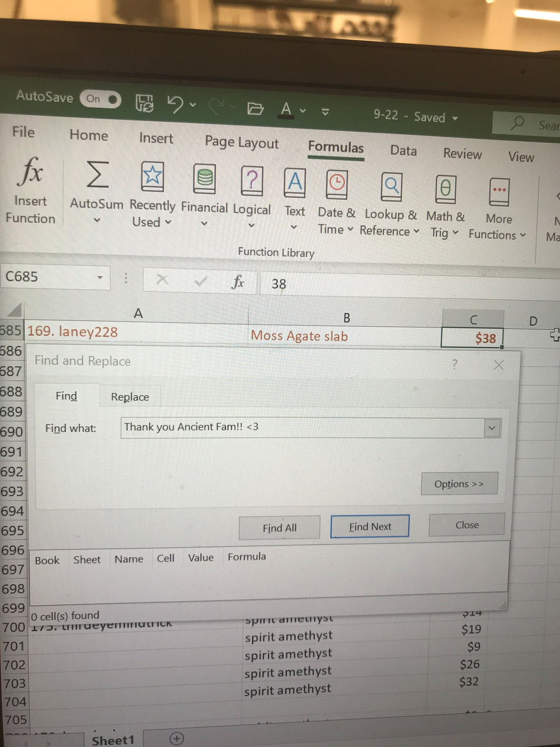The width and height of the screenshot is (560, 747).
Task: Expand the Undo history dropdown arrow
Action: tap(193, 105)
